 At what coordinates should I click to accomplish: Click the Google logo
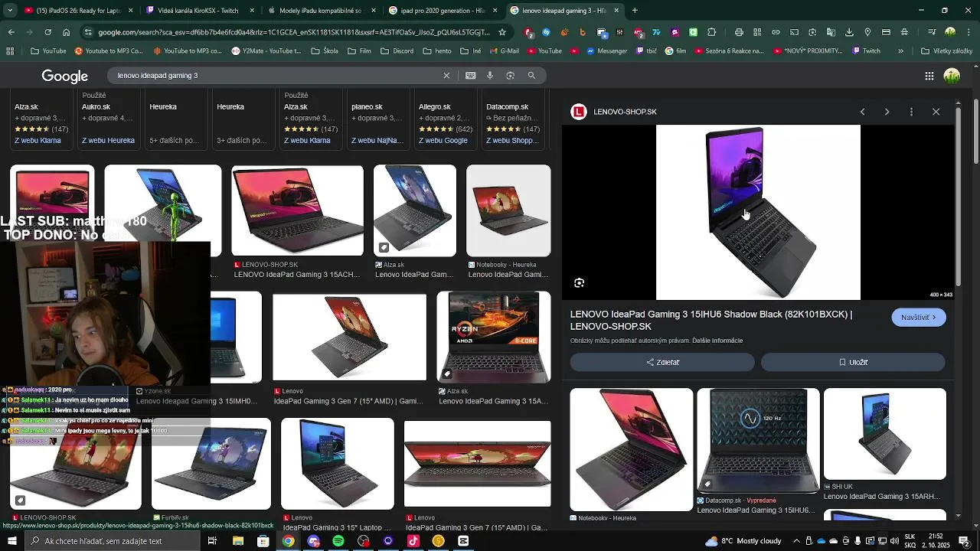click(x=65, y=77)
